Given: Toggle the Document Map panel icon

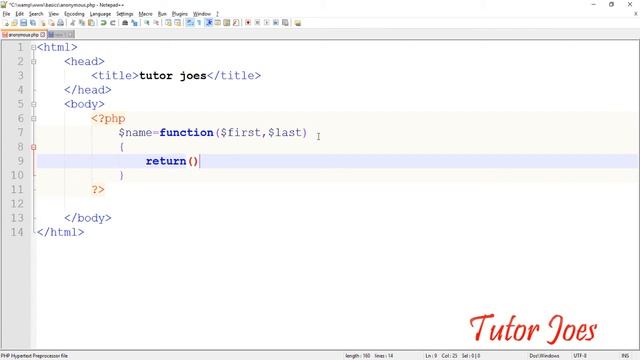Looking at the screenshot, I should point(227,23).
